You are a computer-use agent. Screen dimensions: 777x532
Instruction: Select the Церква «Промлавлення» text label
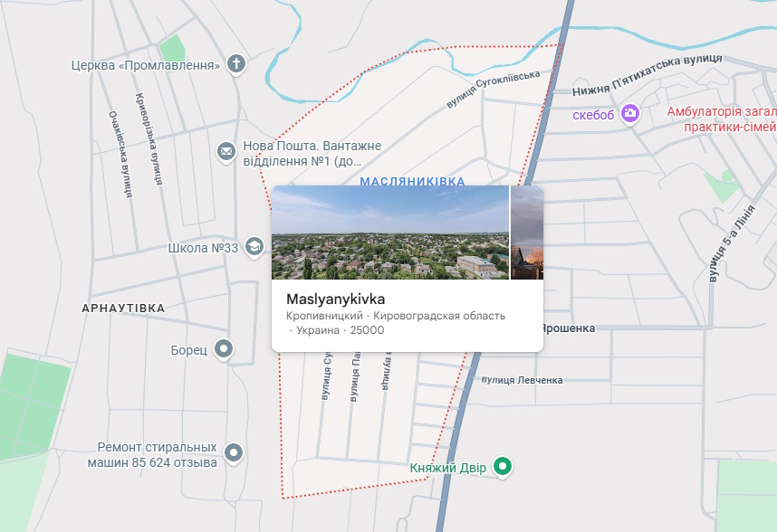(146, 65)
